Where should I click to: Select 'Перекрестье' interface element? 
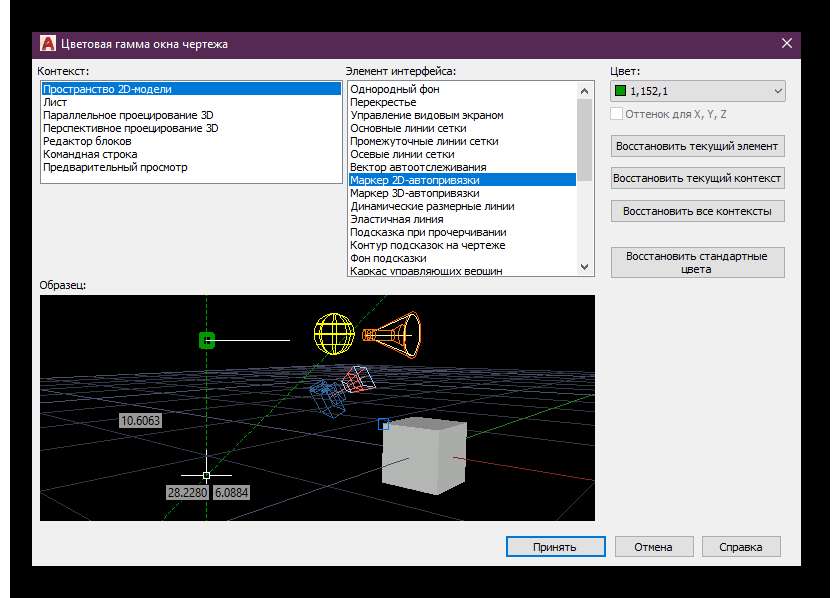pos(384,102)
